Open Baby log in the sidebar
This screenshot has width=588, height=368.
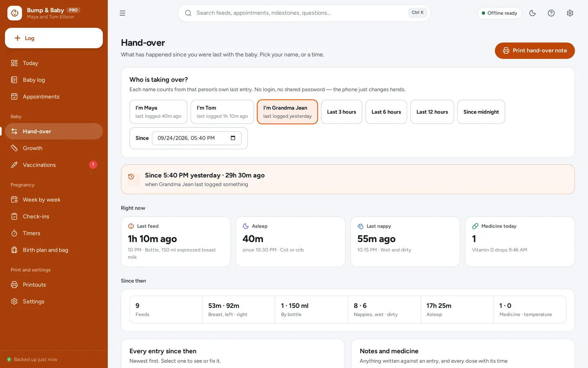(x=54, y=80)
